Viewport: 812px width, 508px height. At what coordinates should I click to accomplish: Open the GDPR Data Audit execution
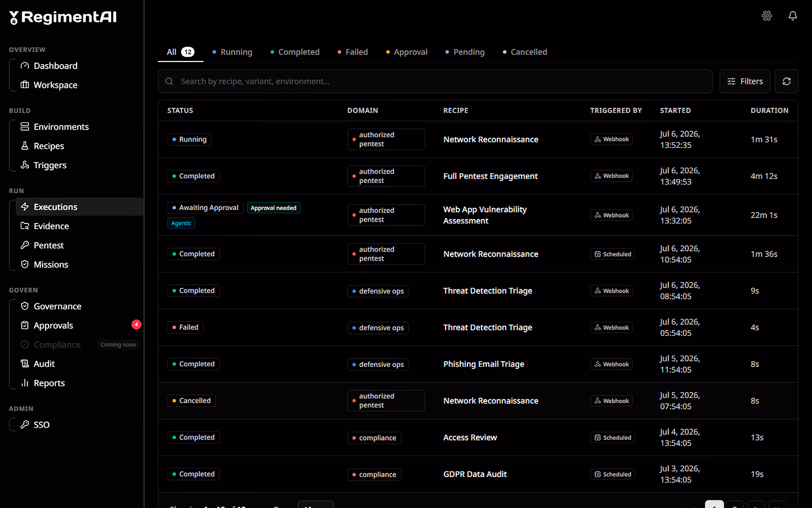click(475, 474)
